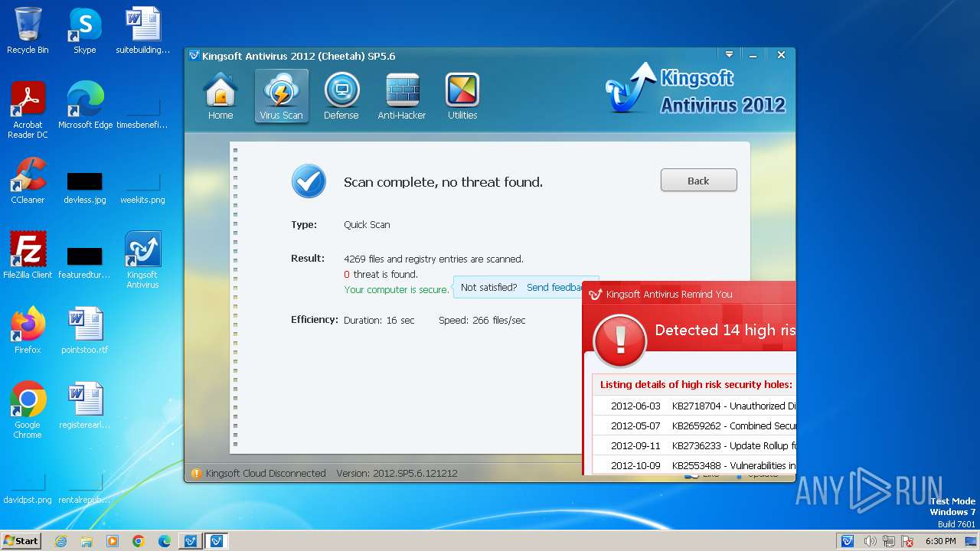Open Windows Media Player from taskbar
The height and width of the screenshot is (551, 980).
point(113,541)
